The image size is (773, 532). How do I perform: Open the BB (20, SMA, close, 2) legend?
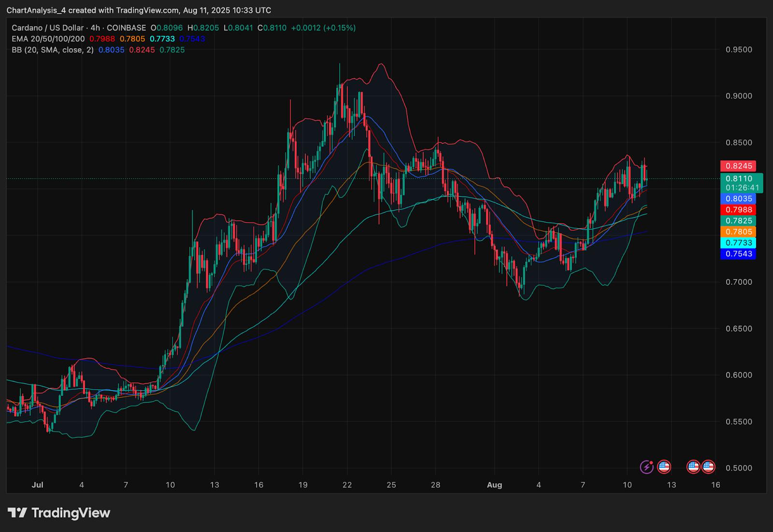(53, 50)
